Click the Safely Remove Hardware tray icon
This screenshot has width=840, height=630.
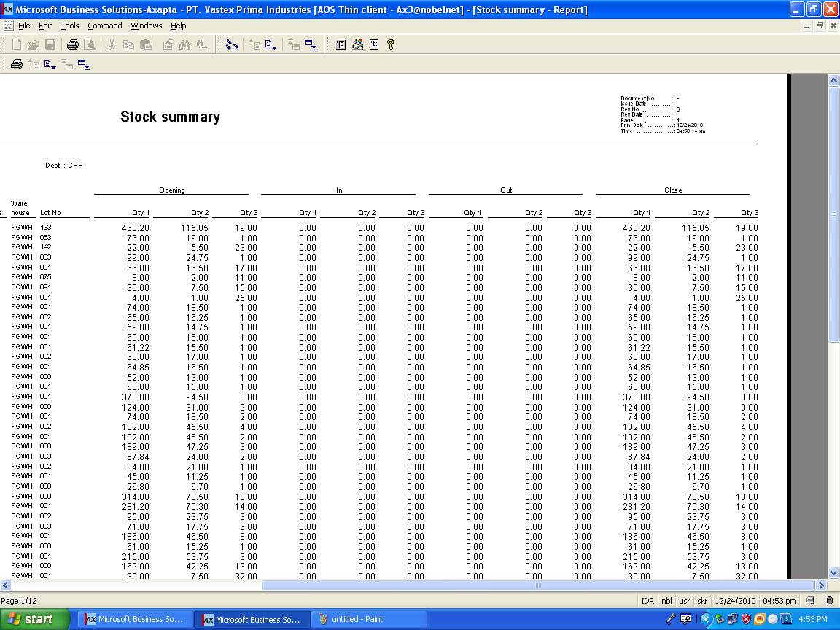[x=720, y=619]
